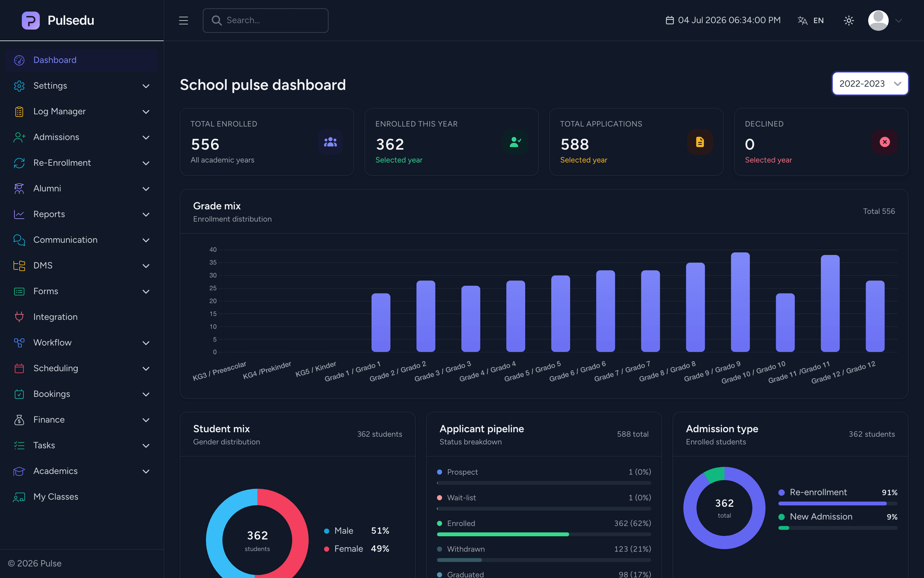Open the 2022-2023 academic year dropdown
Image resolution: width=924 pixels, height=578 pixels.
870,83
